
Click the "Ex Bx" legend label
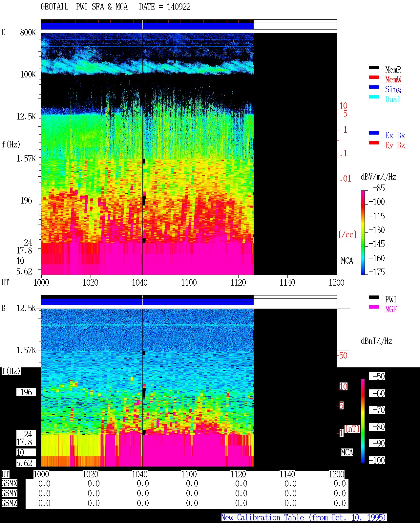click(395, 135)
